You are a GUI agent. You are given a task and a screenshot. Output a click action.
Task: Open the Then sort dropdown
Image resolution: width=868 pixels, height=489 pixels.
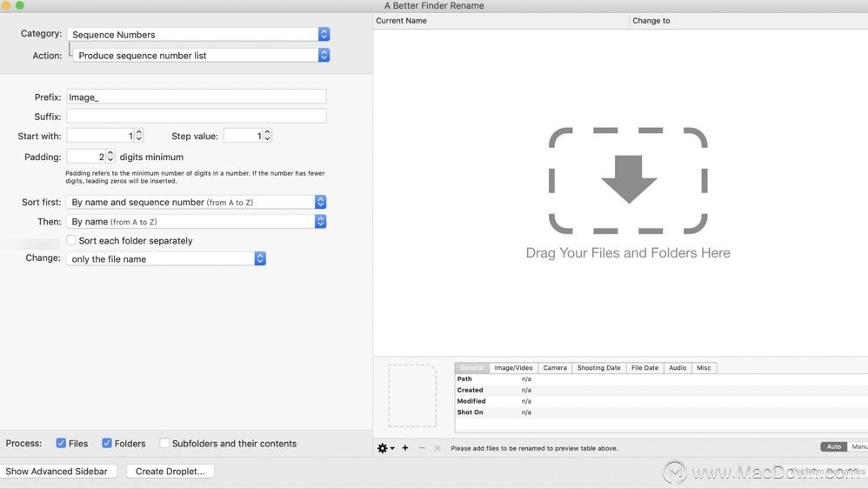coord(196,222)
